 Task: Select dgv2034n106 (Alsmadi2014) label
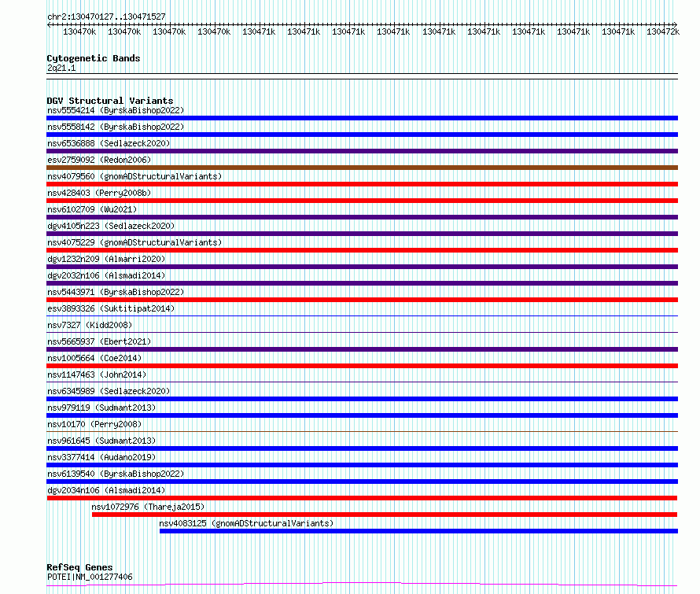tap(106, 490)
